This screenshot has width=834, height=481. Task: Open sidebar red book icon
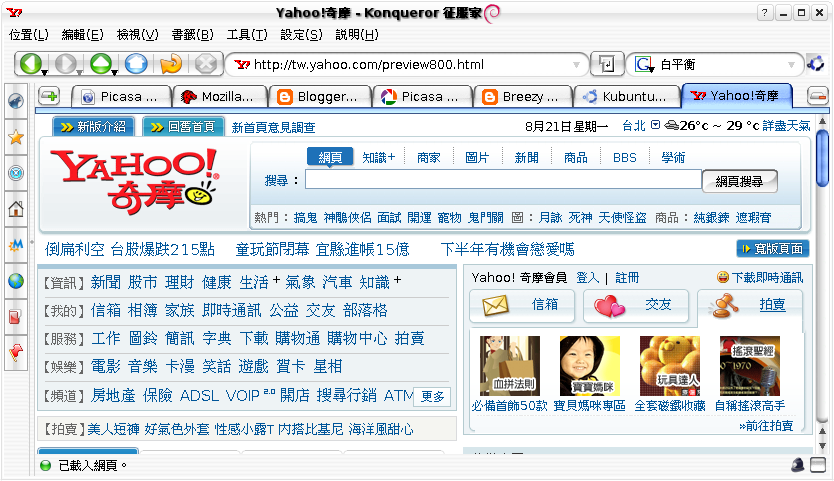(x=15, y=317)
